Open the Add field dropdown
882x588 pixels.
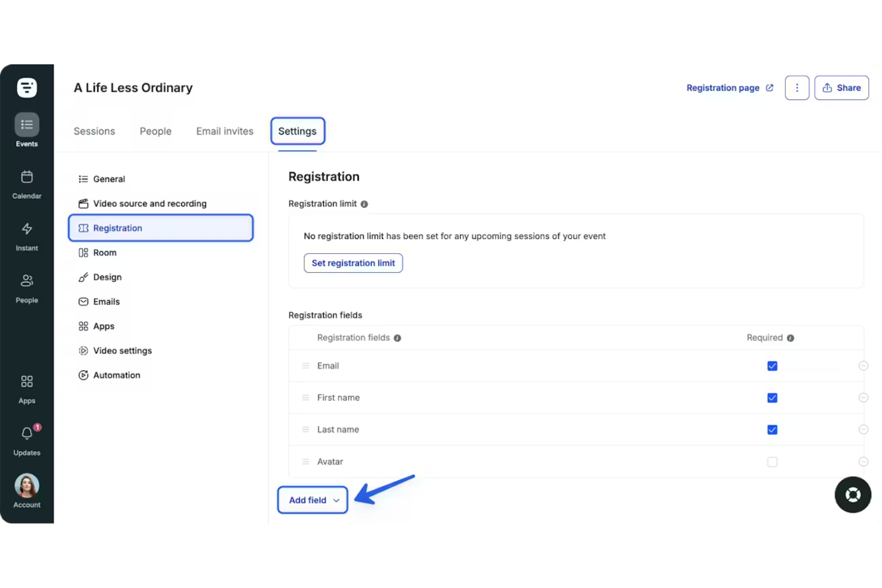(x=312, y=500)
